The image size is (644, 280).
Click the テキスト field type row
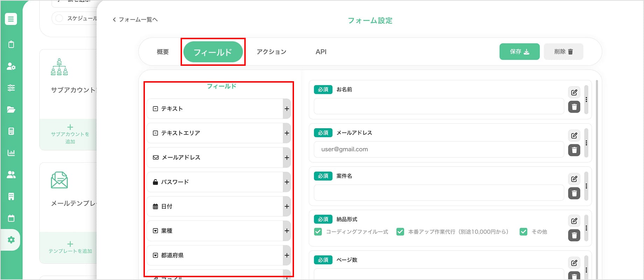point(219,108)
